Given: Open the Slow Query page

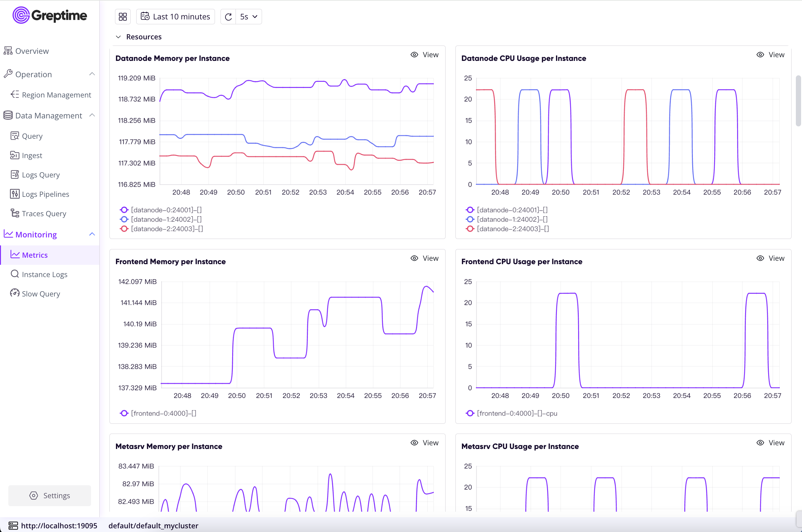Looking at the screenshot, I should click(41, 294).
